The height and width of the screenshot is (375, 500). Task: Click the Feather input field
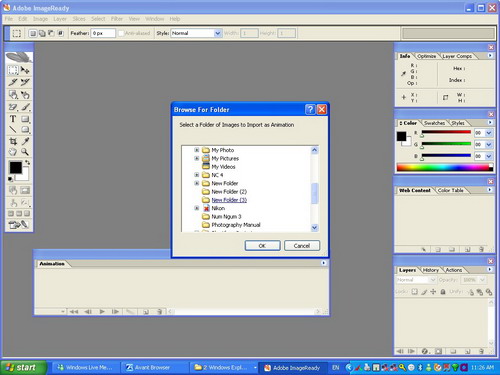[x=103, y=33]
